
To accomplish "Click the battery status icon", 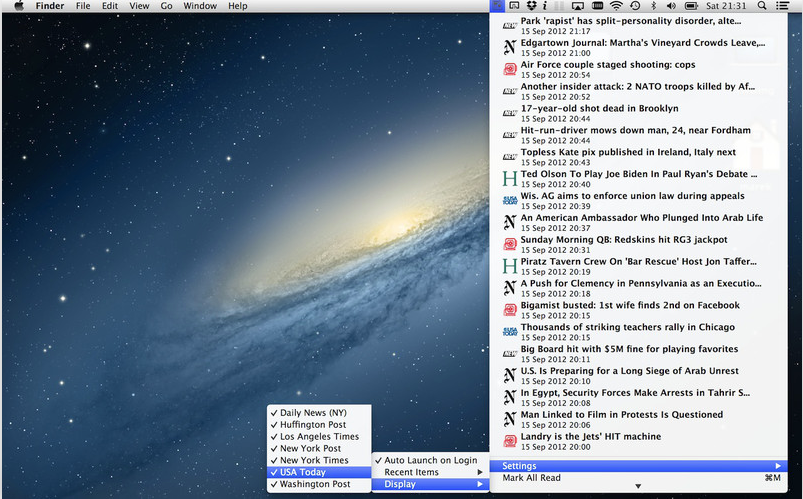I will click(691, 6).
